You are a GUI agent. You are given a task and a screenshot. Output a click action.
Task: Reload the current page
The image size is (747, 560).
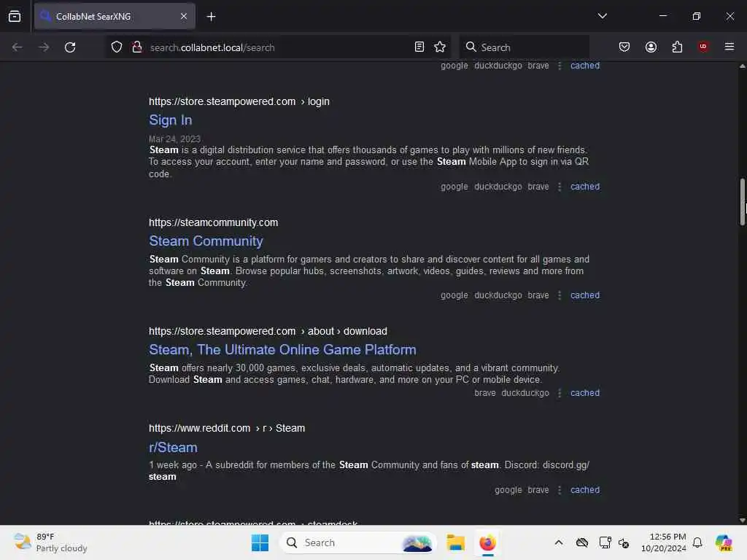70,47
